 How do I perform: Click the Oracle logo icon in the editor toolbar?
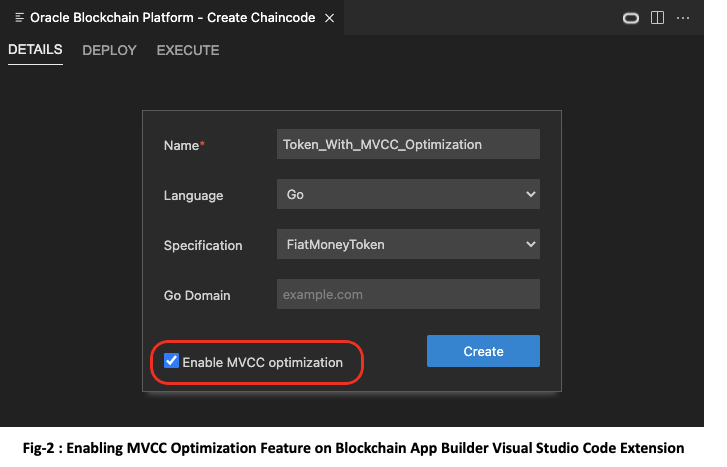click(x=631, y=18)
